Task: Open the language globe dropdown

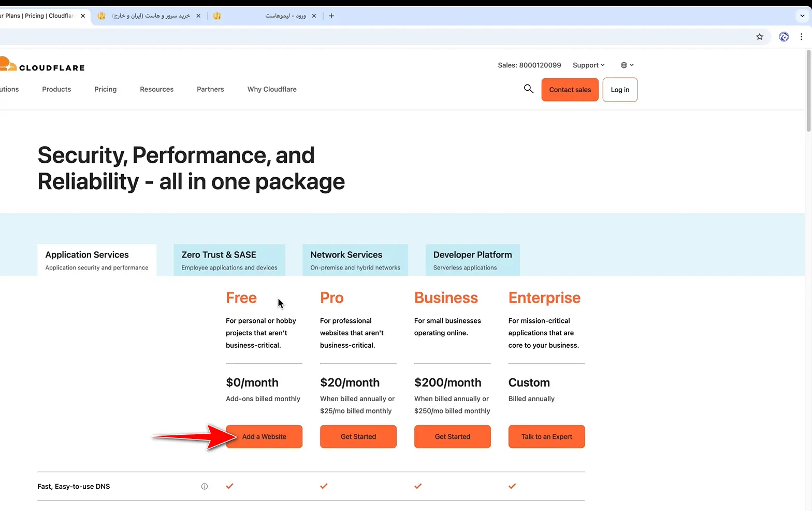Action: 627,65
